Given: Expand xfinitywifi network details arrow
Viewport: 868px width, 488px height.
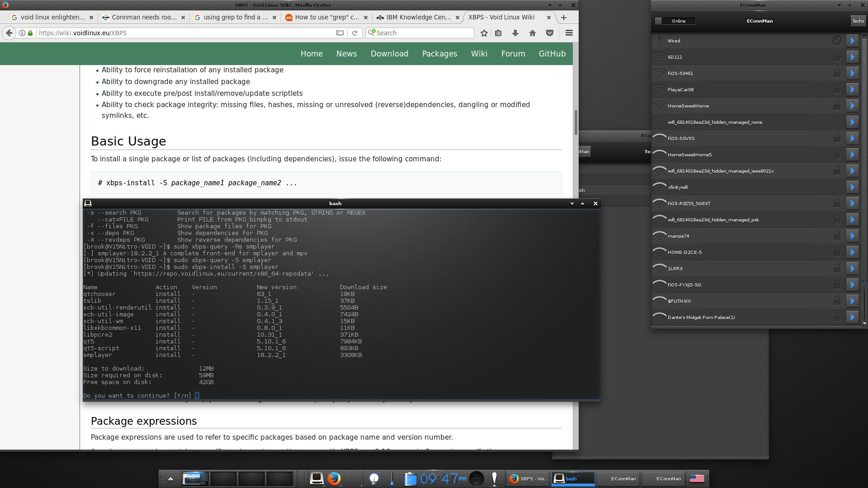Looking at the screenshot, I should (x=852, y=187).
